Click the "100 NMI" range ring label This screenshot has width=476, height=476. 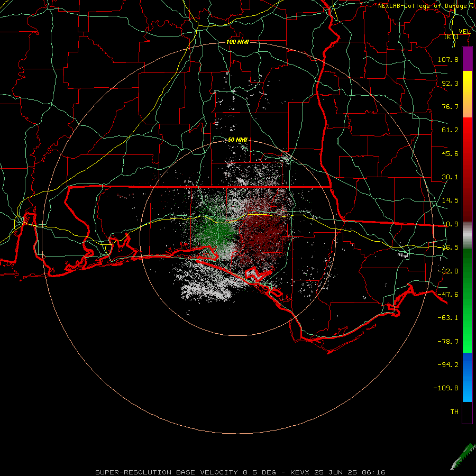(237, 42)
